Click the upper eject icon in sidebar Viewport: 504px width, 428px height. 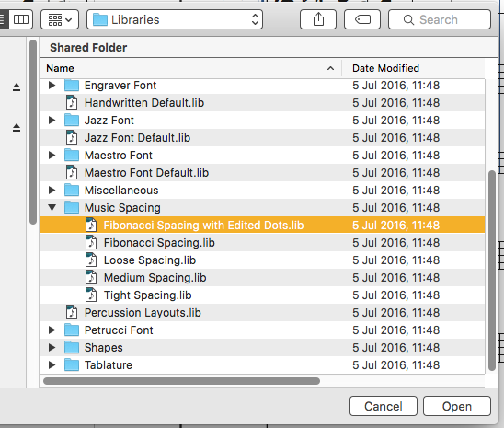pos(17,87)
